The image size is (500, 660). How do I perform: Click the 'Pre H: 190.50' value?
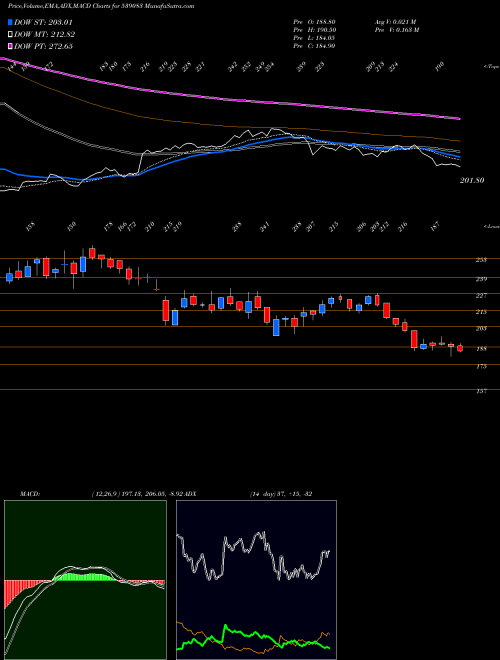pos(314,30)
